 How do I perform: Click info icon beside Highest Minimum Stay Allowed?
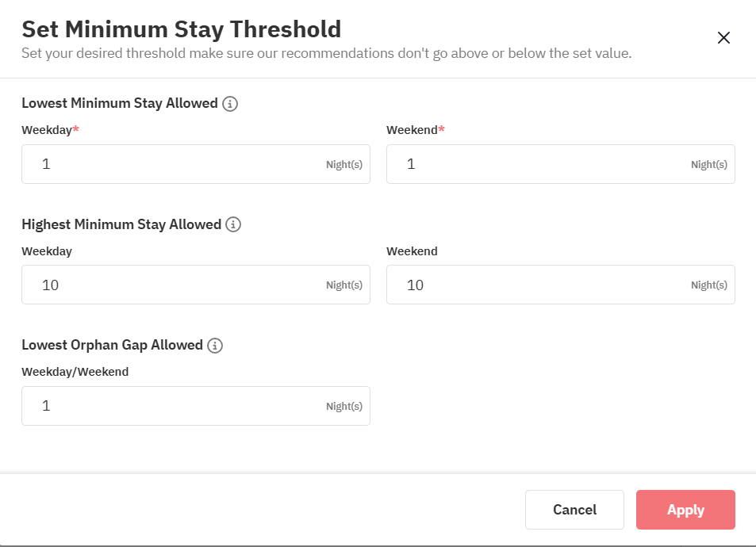click(233, 224)
